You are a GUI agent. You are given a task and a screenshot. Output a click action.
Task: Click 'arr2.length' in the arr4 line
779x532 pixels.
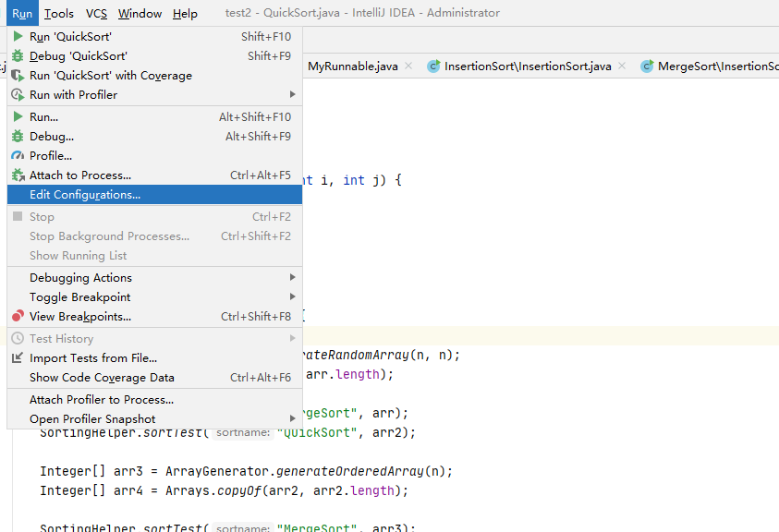(x=354, y=490)
